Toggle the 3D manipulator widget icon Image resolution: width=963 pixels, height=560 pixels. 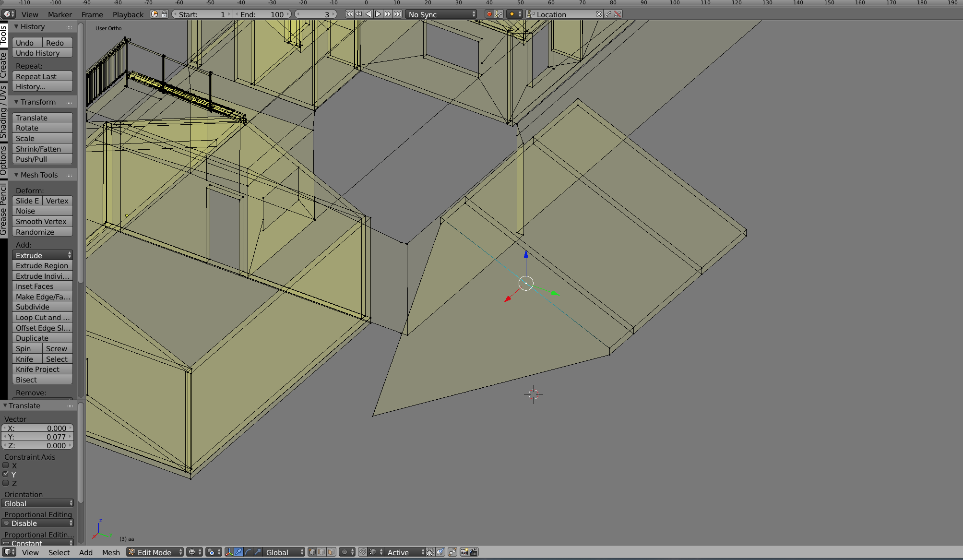coord(229,552)
